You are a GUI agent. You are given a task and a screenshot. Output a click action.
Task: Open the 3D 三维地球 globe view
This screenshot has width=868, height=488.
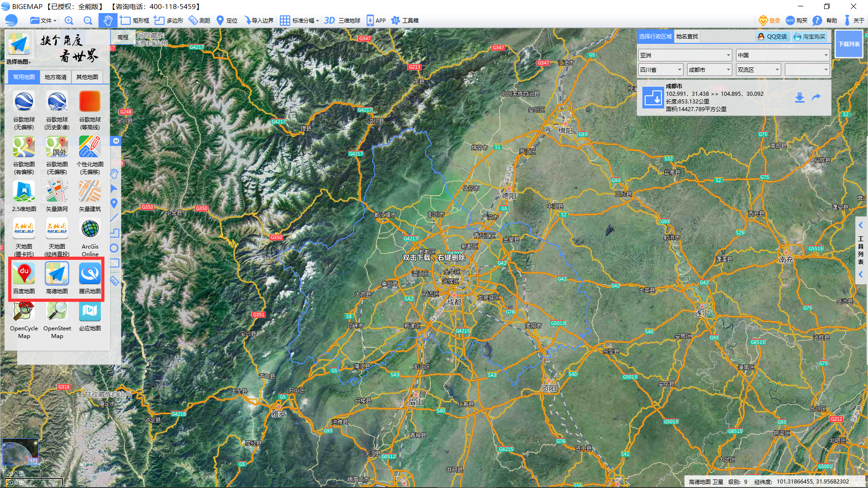coord(342,20)
